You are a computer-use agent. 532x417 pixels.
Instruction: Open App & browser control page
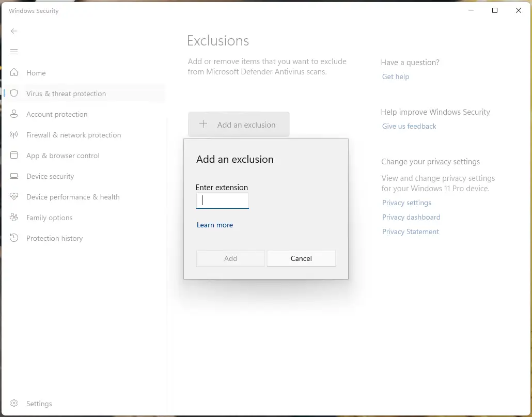tap(63, 156)
